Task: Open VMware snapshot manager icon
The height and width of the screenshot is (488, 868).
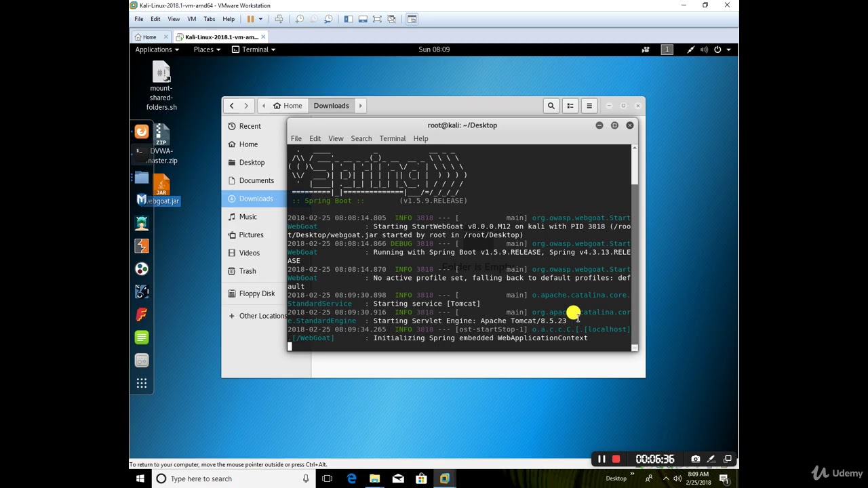Action: 328,19
